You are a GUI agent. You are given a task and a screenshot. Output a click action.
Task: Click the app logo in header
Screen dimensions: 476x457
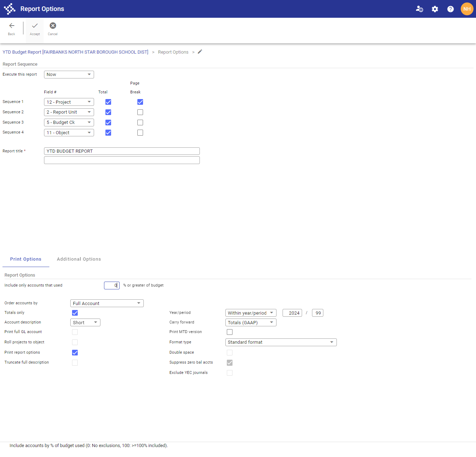pos(10,9)
